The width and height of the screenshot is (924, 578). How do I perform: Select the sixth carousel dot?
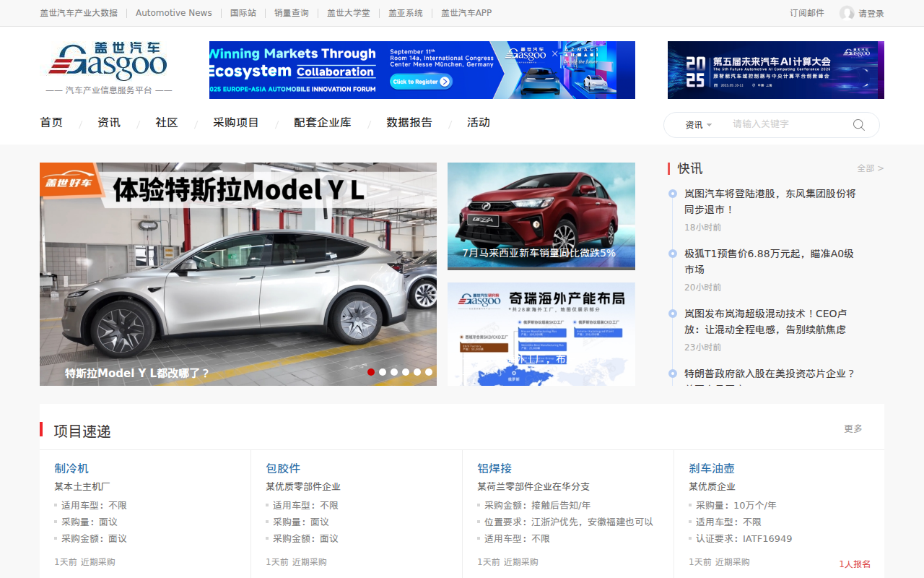[429, 372]
